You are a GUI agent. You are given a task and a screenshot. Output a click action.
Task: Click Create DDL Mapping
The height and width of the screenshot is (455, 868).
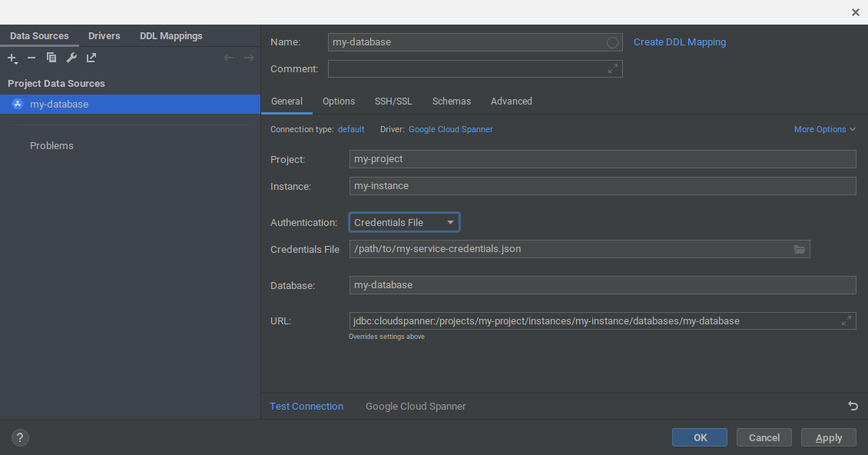click(679, 42)
